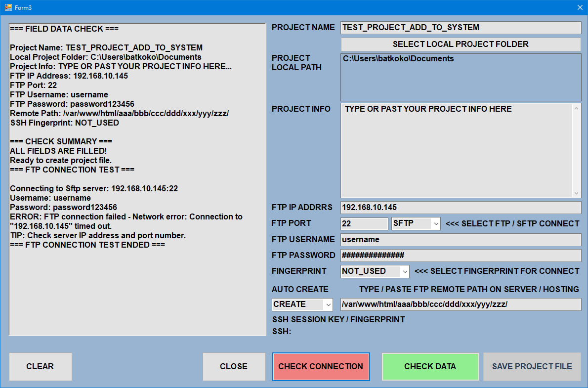Image resolution: width=588 pixels, height=388 pixels.
Task: Close the Form3 window
Action: [x=580, y=7]
